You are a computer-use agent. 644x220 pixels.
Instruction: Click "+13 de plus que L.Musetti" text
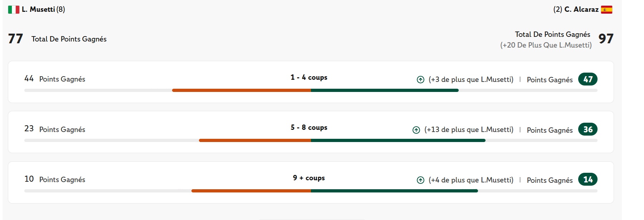pyautogui.click(x=469, y=130)
